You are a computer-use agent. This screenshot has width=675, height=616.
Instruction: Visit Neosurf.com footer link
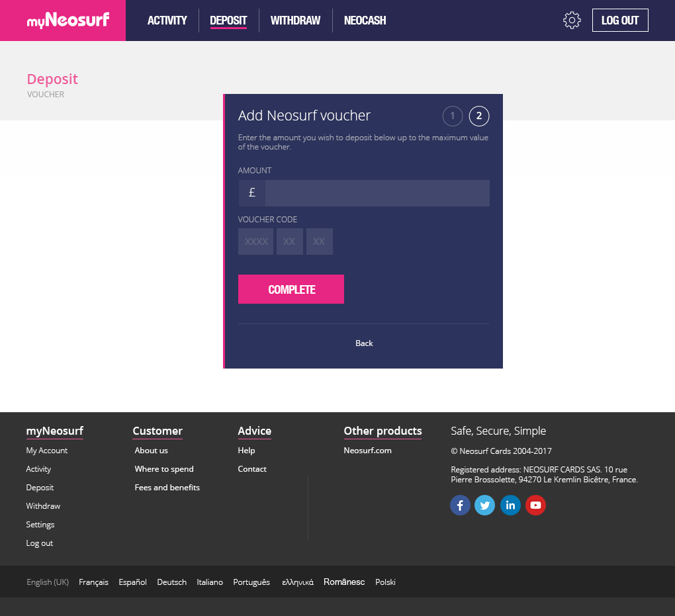pos(368,451)
